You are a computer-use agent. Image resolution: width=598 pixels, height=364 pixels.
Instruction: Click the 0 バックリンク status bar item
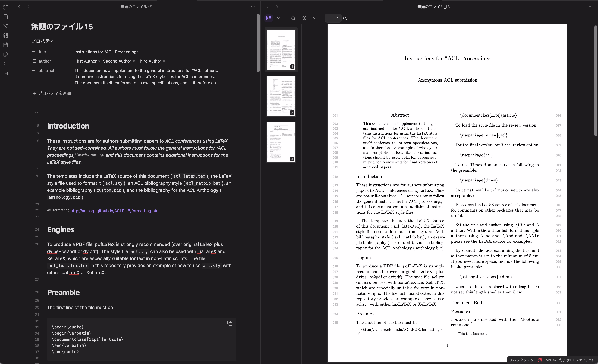click(522, 360)
